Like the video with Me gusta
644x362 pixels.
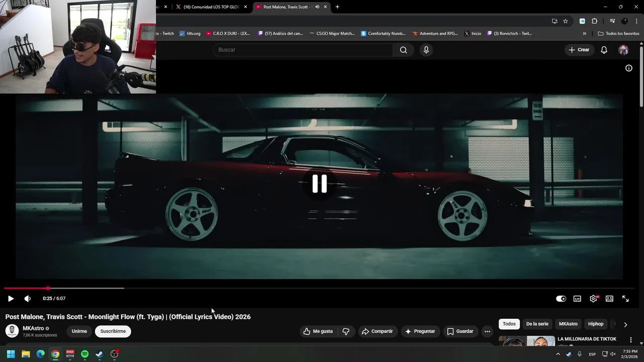click(318, 331)
